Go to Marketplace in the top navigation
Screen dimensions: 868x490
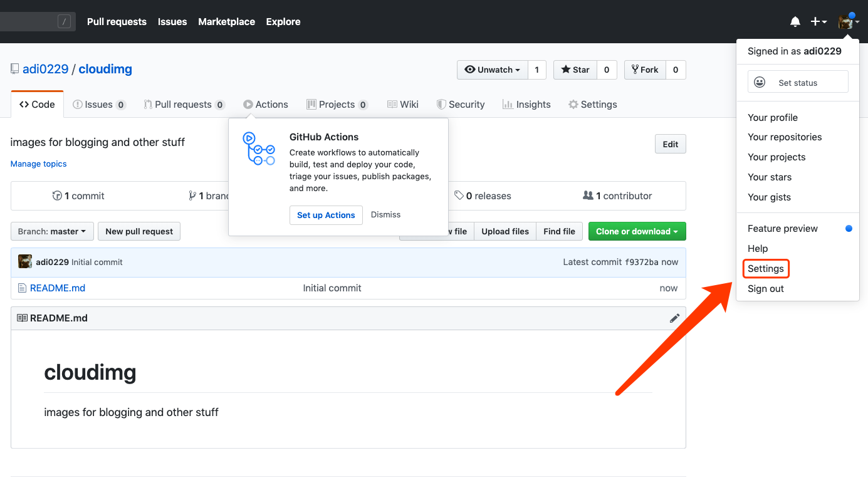226,22
